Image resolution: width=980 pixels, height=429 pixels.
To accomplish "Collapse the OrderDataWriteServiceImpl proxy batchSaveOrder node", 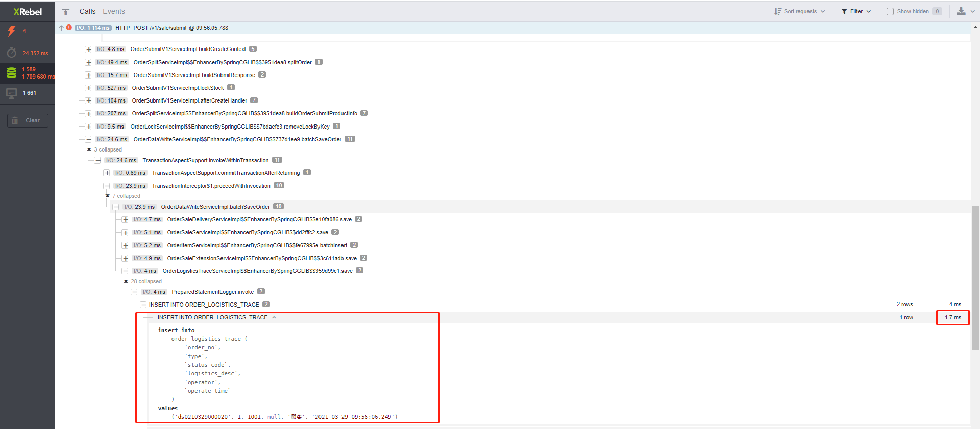I will [x=88, y=139].
